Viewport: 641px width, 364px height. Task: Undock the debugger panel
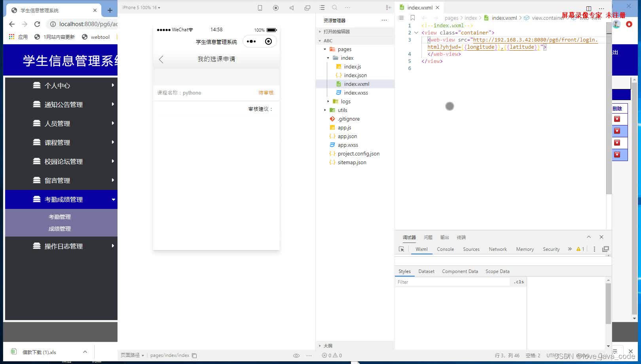(605, 249)
